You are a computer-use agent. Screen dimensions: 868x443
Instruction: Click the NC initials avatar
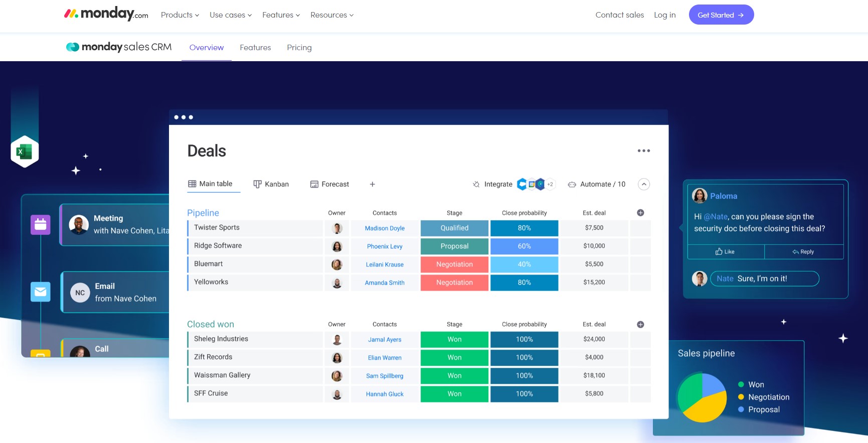coord(80,292)
